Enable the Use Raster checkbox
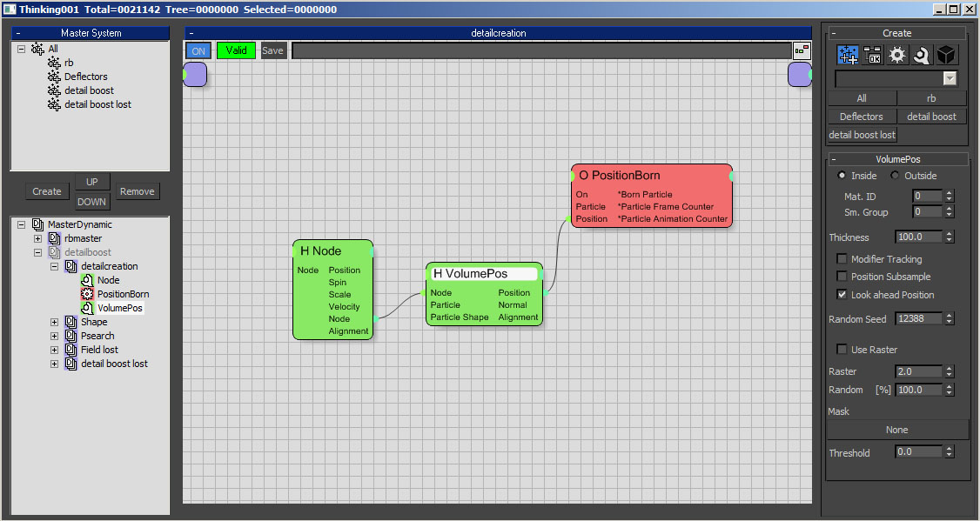The width and height of the screenshot is (980, 521). point(842,349)
